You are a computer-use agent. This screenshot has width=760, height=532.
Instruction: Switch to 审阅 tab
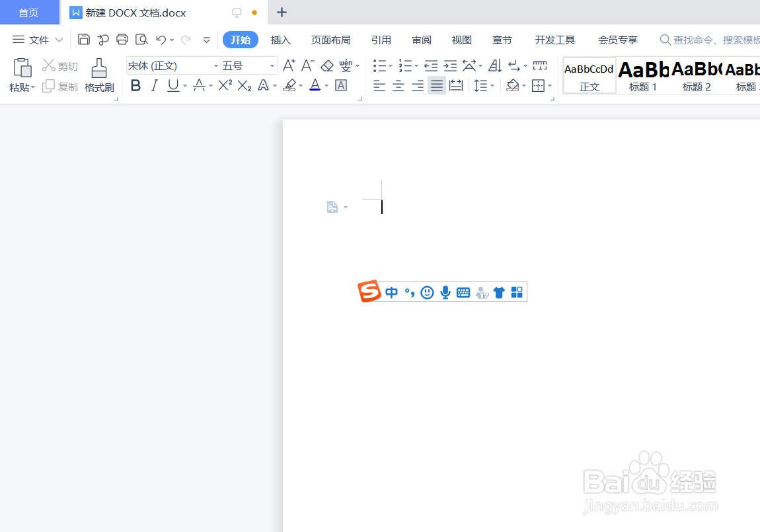421,40
